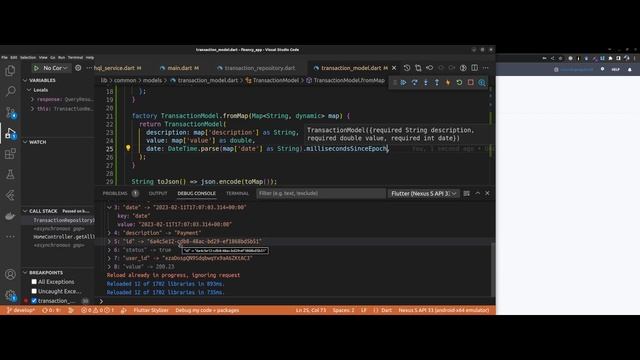This screenshot has width=640, height=360.
Task: Open the Docker view in activity bar
Action: tap(10, 216)
